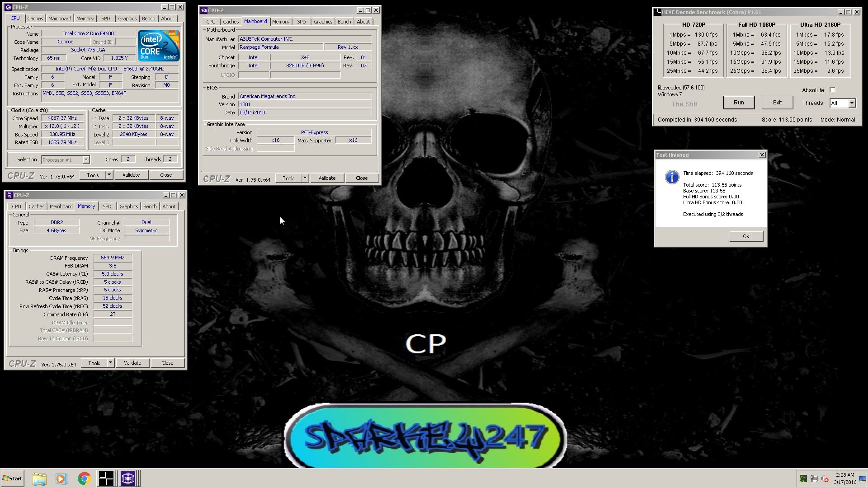Click the Name field Intel Core 2 Duo E4600
Viewport: 868px width, 488px height.
coord(88,33)
